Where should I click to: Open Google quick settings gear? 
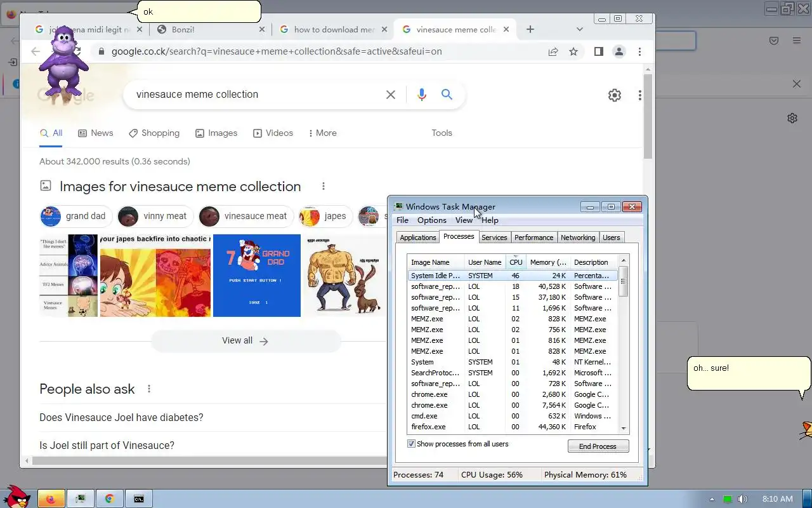[x=615, y=95]
